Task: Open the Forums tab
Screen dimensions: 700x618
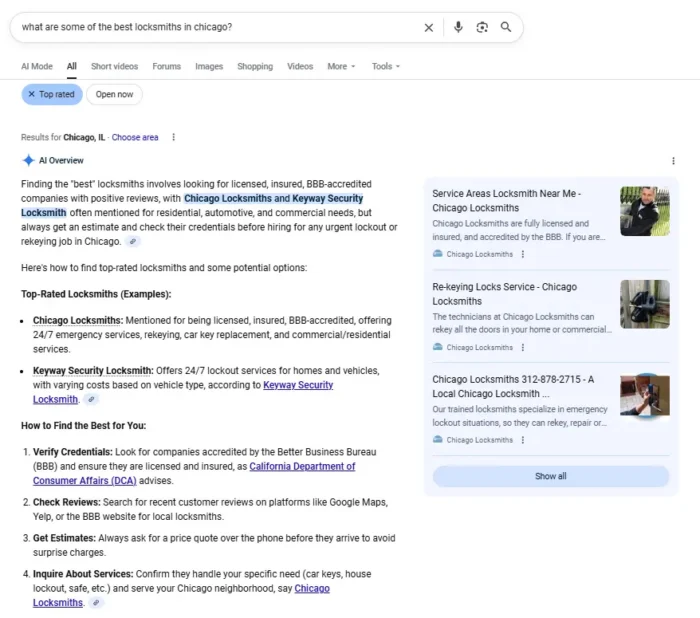Action: pos(167,66)
